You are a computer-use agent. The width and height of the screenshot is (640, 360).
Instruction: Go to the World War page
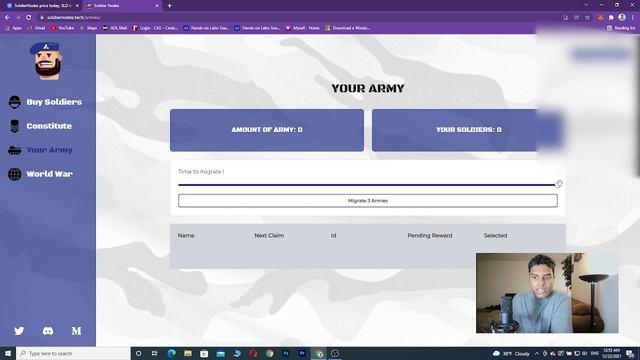point(49,174)
